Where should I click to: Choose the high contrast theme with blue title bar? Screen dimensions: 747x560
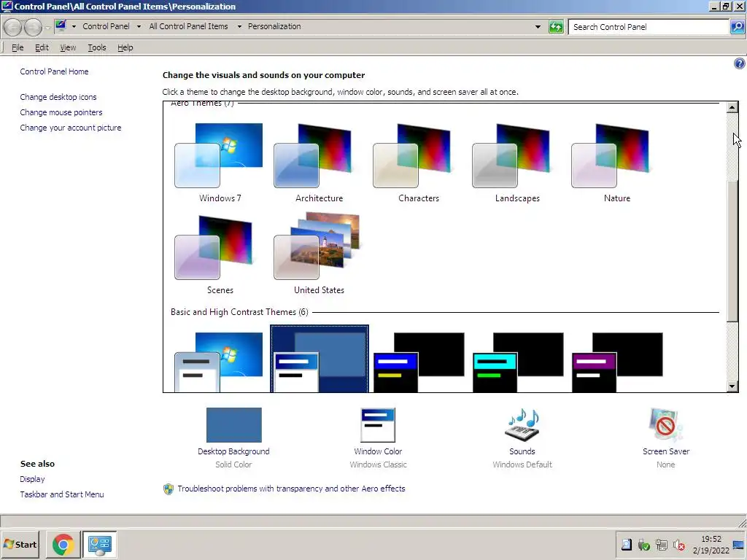(x=418, y=362)
